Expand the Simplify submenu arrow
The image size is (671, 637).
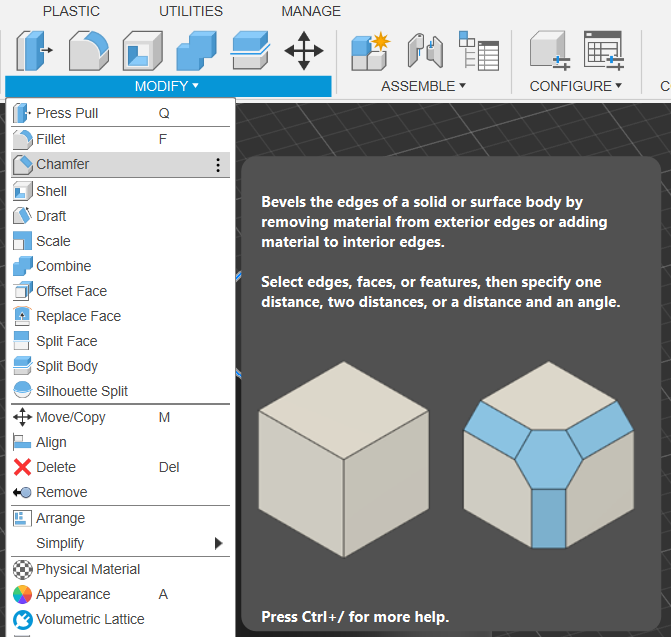pyautogui.click(x=218, y=543)
